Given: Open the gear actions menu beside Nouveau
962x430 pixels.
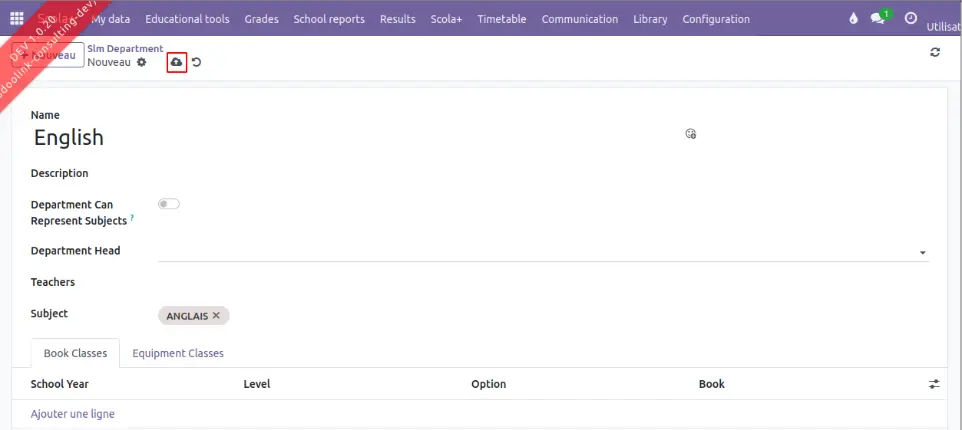Looking at the screenshot, I should tap(141, 62).
